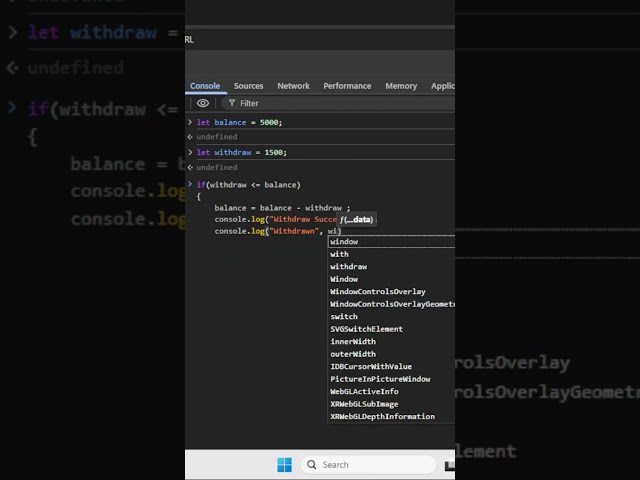This screenshot has height=480, width=640.
Task: Click the funnel icon in Filter box
Action: pyautogui.click(x=232, y=103)
